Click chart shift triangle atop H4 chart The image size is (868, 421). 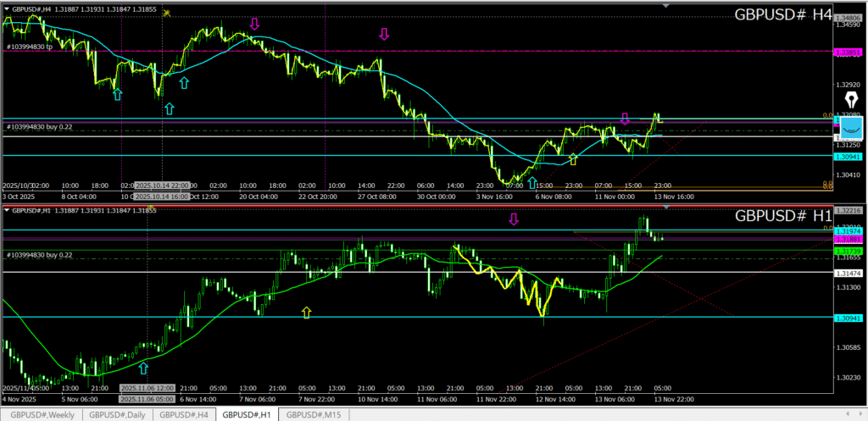pyautogui.click(x=667, y=5)
